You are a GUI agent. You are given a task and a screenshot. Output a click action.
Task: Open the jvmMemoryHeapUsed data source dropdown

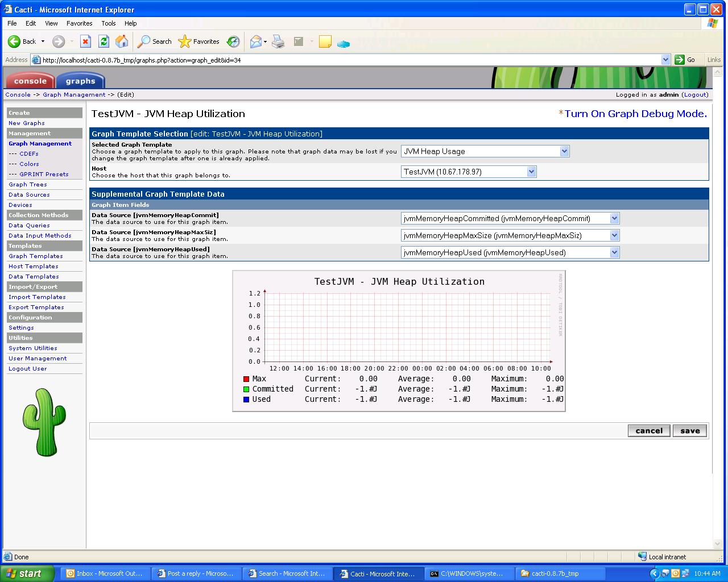coord(510,252)
